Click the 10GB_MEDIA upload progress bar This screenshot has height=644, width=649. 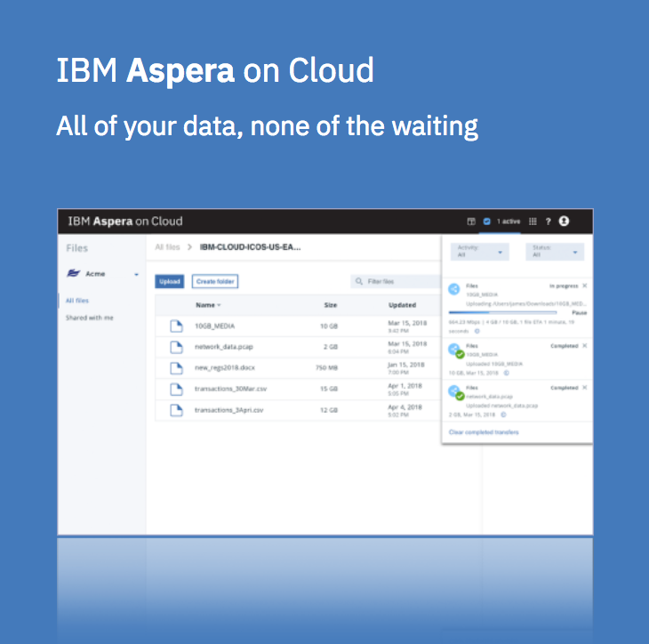coord(502,312)
